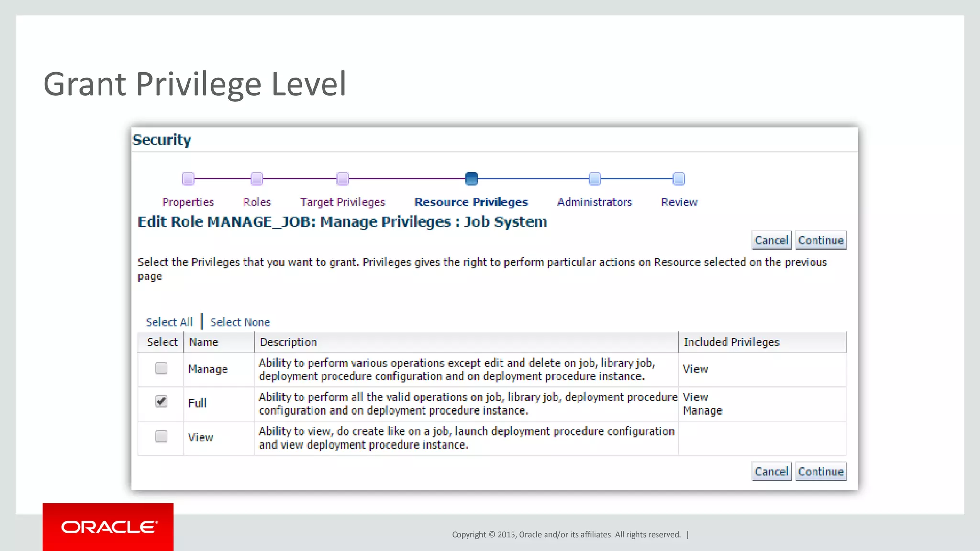This screenshot has width=980, height=551.
Task: Go to the Properties step label
Action: [x=188, y=202]
